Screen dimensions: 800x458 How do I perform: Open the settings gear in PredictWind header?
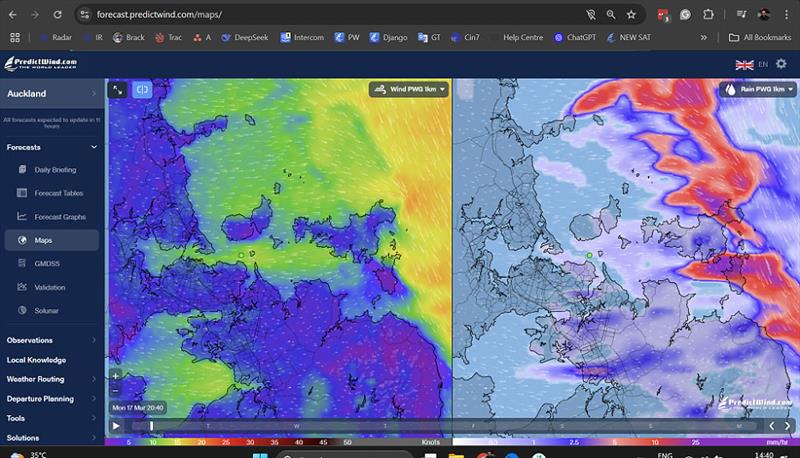tap(781, 64)
